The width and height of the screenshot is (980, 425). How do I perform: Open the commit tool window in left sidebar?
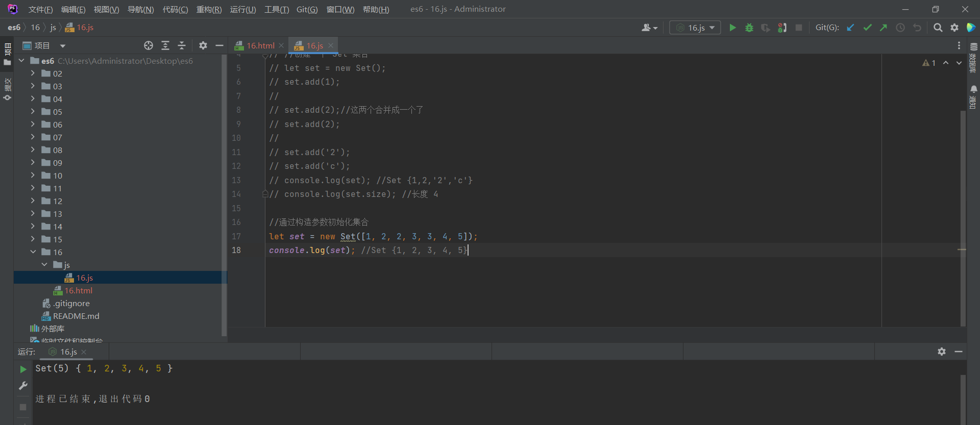pyautogui.click(x=7, y=89)
